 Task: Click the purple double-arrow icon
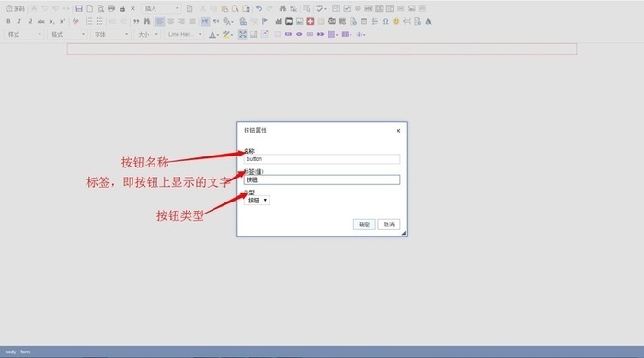point(321,35)
